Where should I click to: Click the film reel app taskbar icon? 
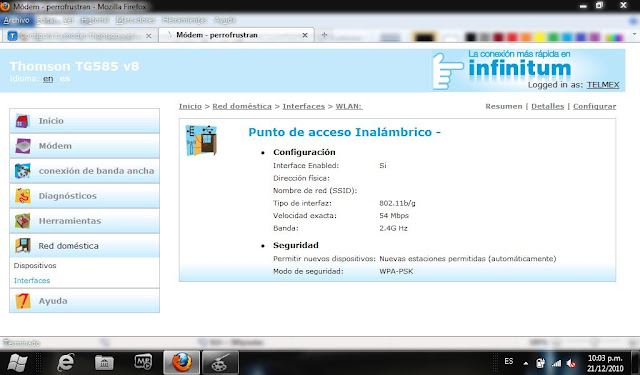tap(220, 362)
